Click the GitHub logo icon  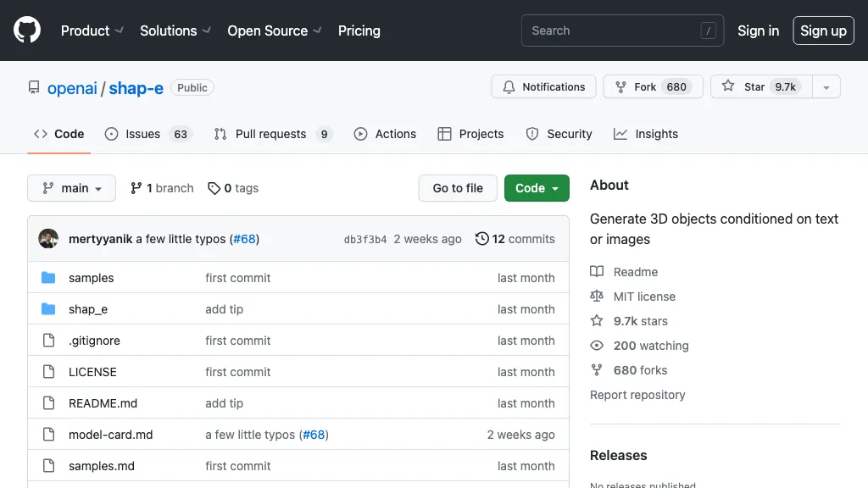pos(27,30)
